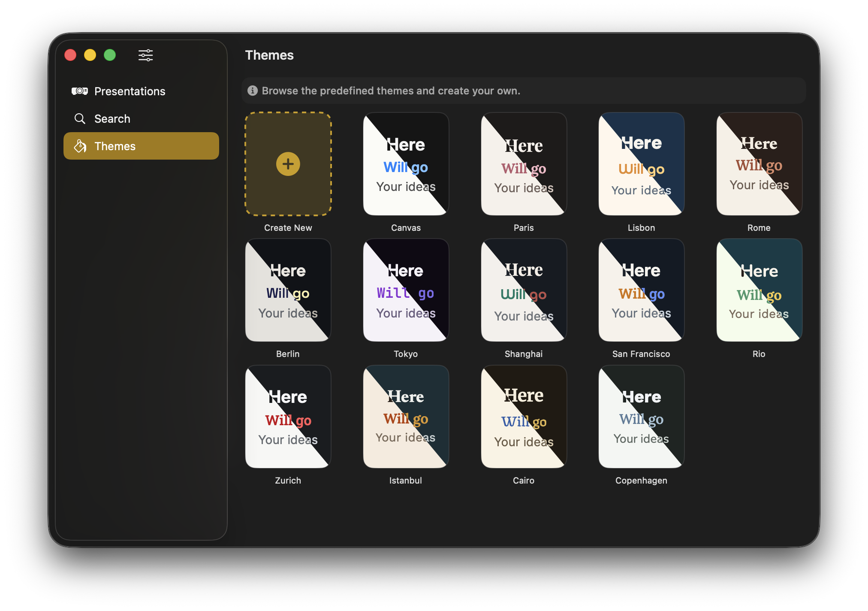Close the window with the red button
Viewport: 868px width, 611px height.
click(70, 55)
